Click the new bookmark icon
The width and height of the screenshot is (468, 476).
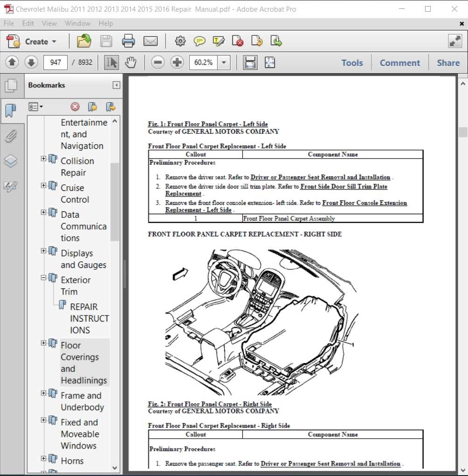(92, 106)
